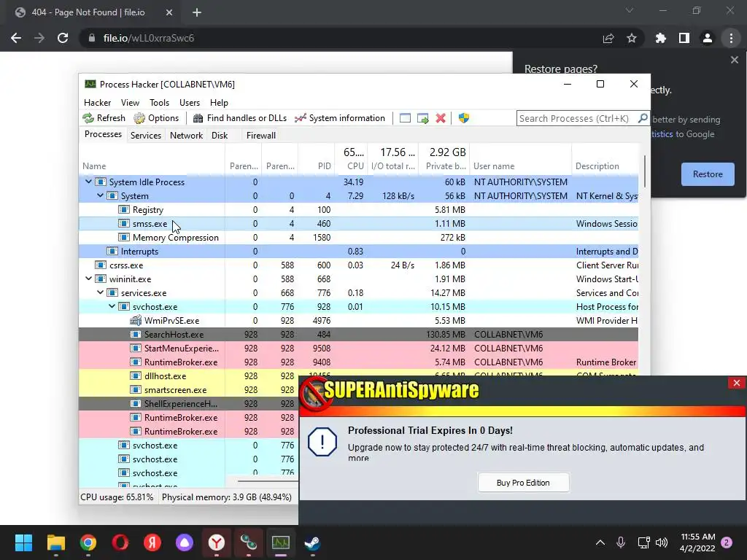Click the Refresh toolbar button in Process Hacker
This screenshot has height=560, width=747.
(x=104, y=118)
